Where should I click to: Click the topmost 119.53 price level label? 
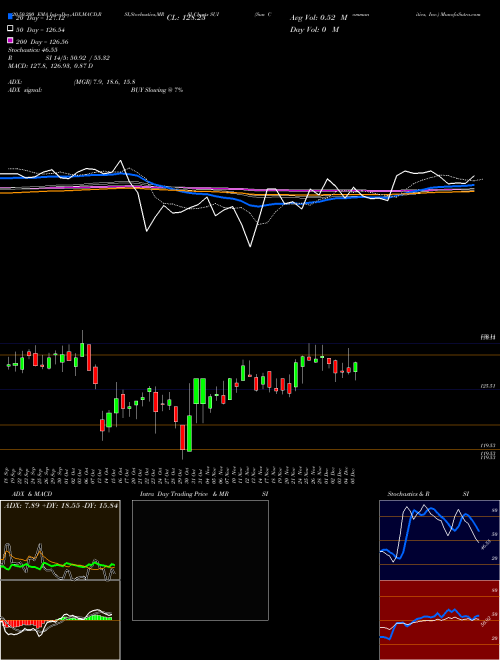(x=488, y=445)
